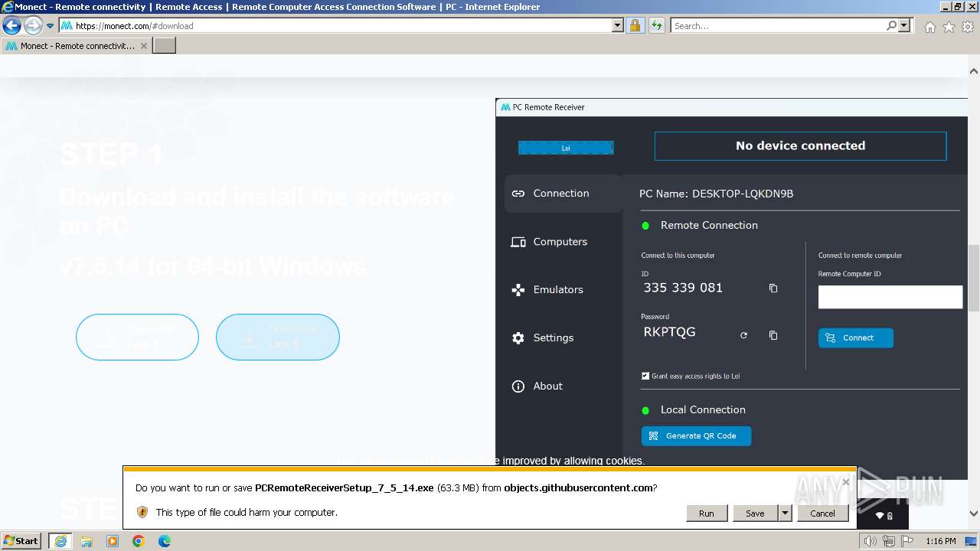Click the PC Name DESKTOP-LQKDN9B text
Screen dimensions: 980x551
(x=716, y=194)
